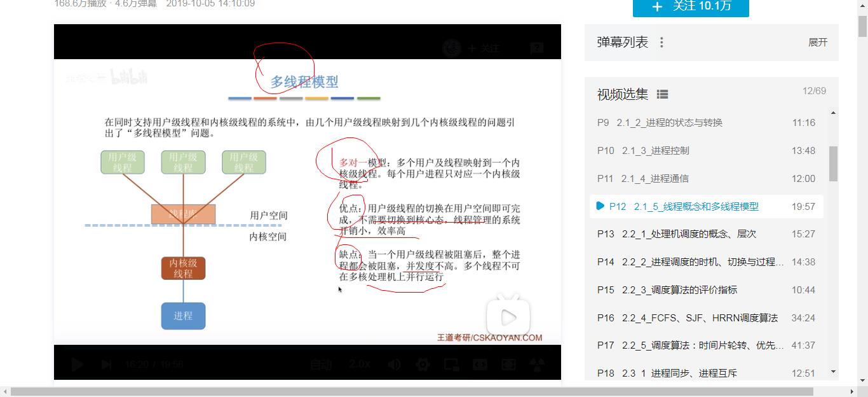Open the 2.0x playback speed menu

pyautogui.click(x=360, y=365)
